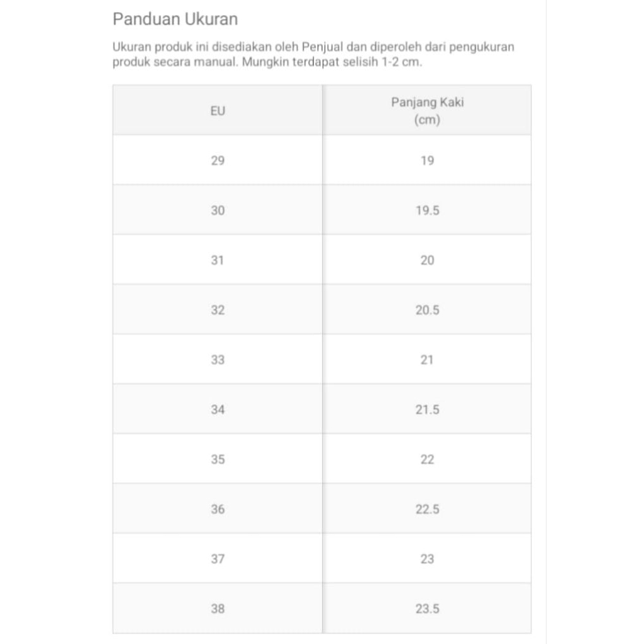644x644 pixels.
Task: Click the 22.5 foot length value
Action: pyautogui.click(x=427, y=509)
